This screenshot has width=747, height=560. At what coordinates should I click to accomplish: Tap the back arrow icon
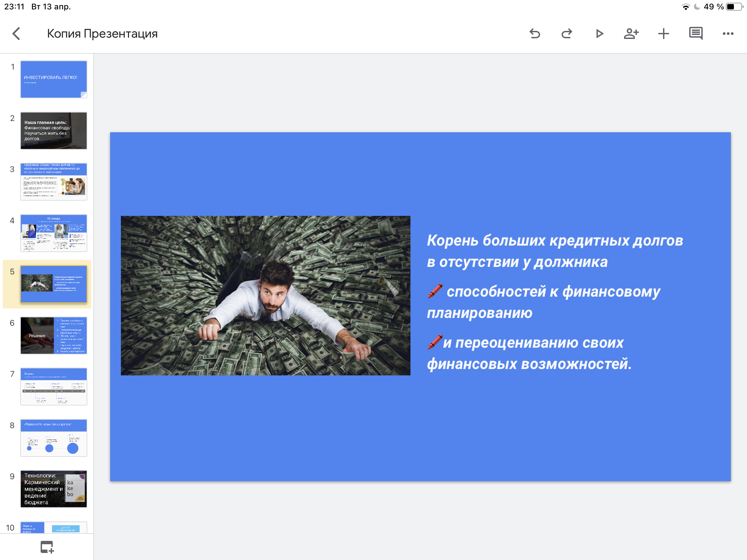(16, 34)
